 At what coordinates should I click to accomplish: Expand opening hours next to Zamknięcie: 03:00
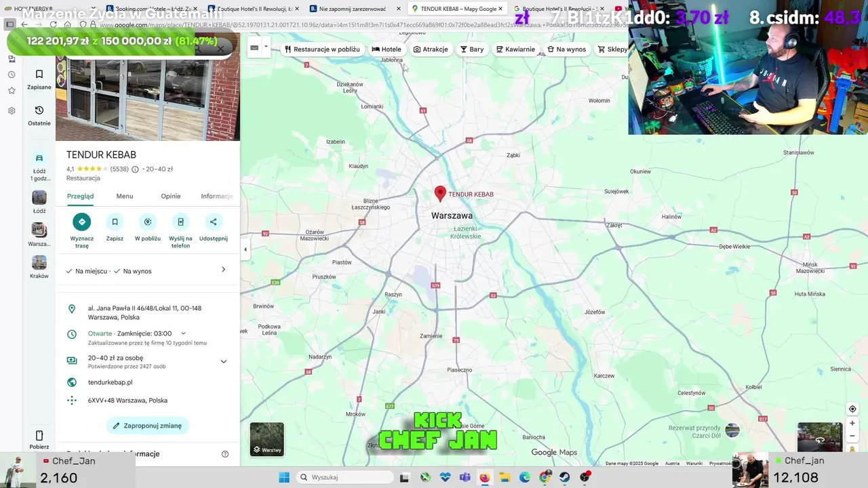(183, 333)
